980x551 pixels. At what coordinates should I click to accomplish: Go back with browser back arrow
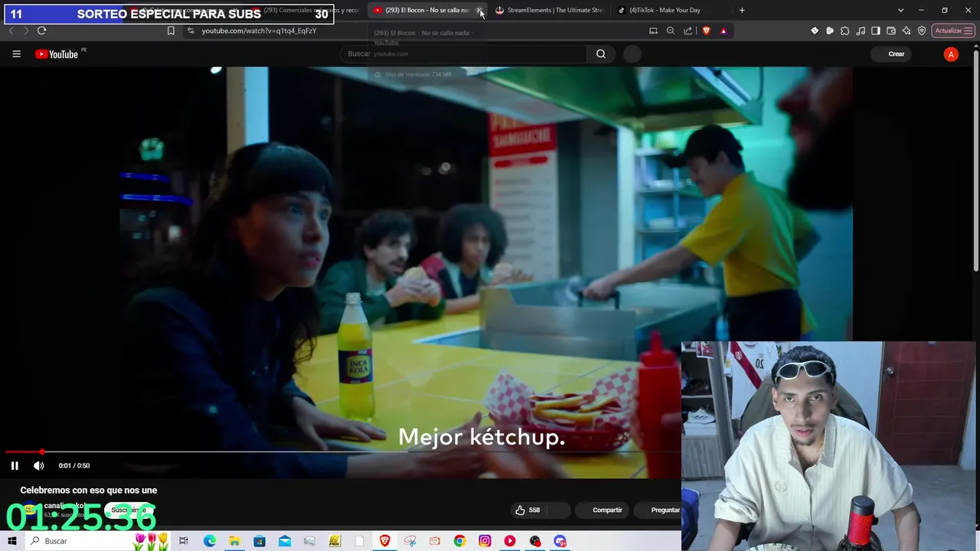[x=11, y=31]
